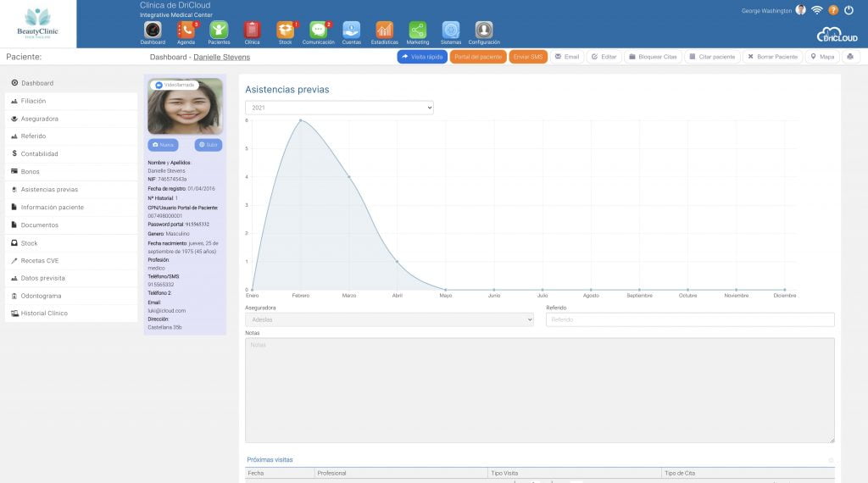The height and width of the screenshot is (483, 868).
Task: Click the Videollamada badge on photo
Action: 175,86
